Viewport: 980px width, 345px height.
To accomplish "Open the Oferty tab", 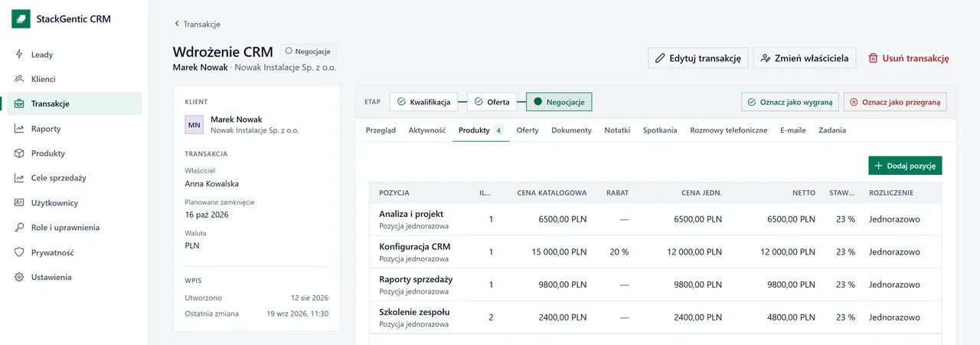I will [528, 130].
